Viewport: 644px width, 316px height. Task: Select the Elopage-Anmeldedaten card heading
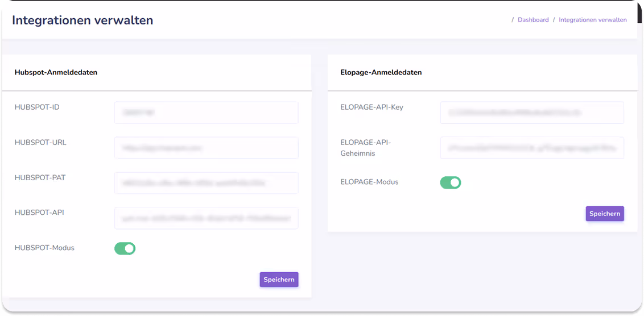pos(381,72)
